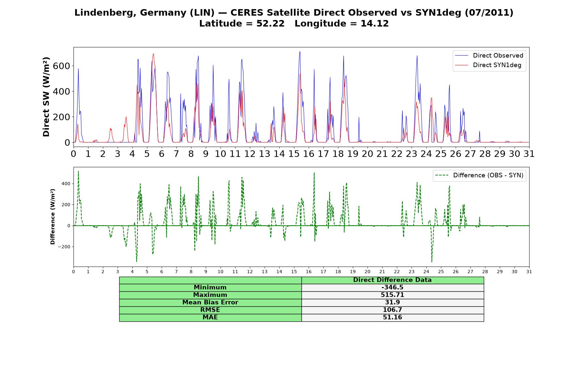This screenshot has height=392, width=588.
Task: Select the Minimum value cell -346.5
Action: [x=392, y=287]
